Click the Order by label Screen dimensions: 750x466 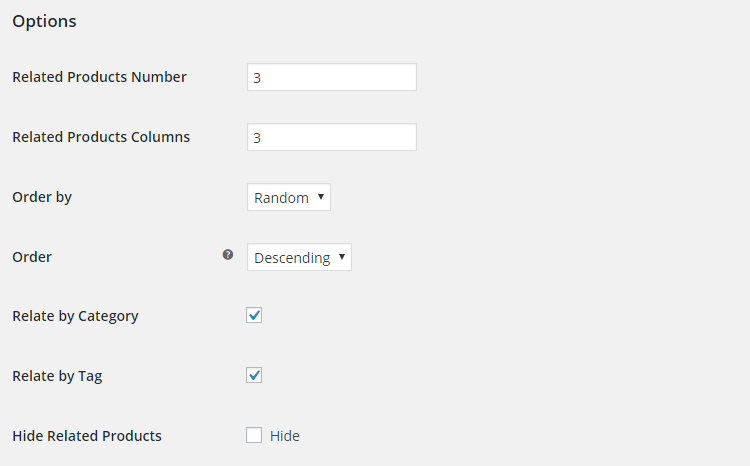pos(42,198)
